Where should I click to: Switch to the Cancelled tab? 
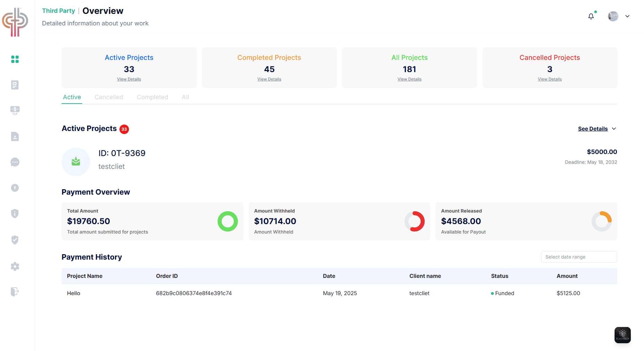pos(109,97)
